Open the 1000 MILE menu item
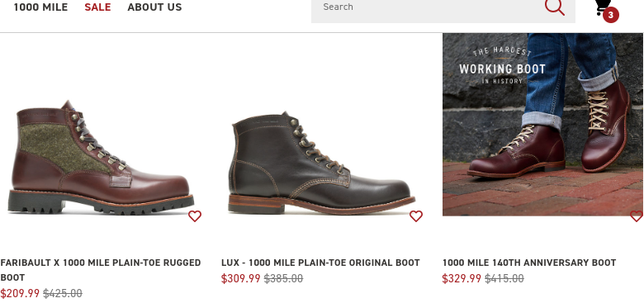 pyautogui.click(x=40, y=7)
